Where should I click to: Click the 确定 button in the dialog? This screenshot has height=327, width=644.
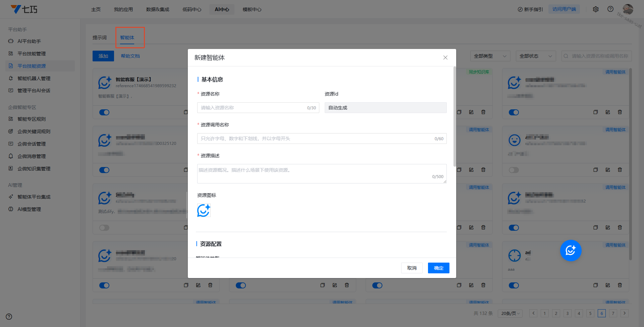click(x=439, y=268)
